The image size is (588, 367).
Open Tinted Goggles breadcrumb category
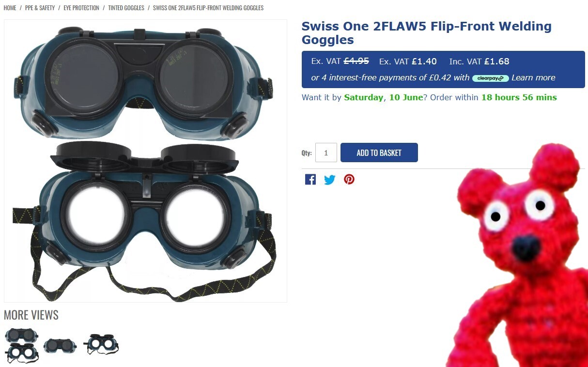click(126, 8)
